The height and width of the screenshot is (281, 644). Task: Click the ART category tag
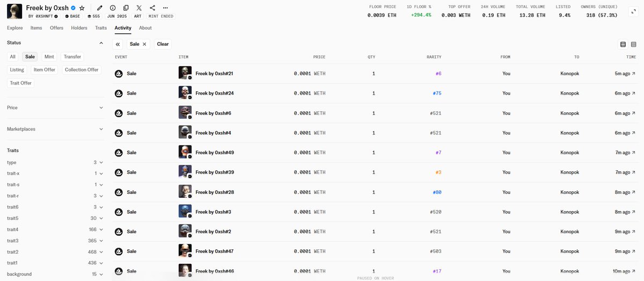[x=138, y=16]
